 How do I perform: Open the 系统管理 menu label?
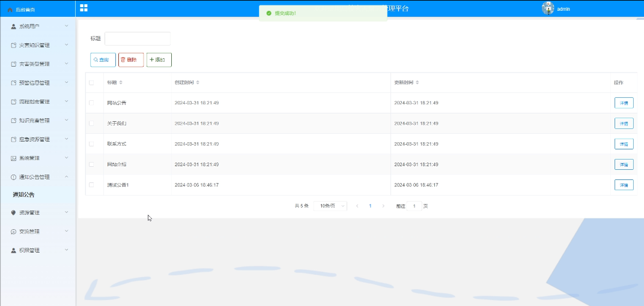click(29, 158)
